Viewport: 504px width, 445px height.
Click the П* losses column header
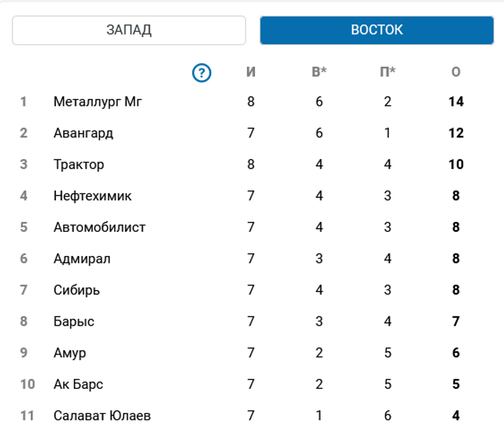(x=387, y=72)
